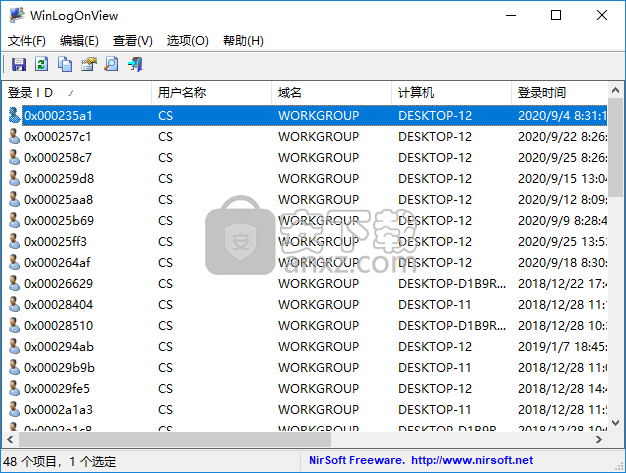Open the http://www.nirsoft.net link
Image resolution: width=626 pixels, height=473 pixels.
pos(472,460)
